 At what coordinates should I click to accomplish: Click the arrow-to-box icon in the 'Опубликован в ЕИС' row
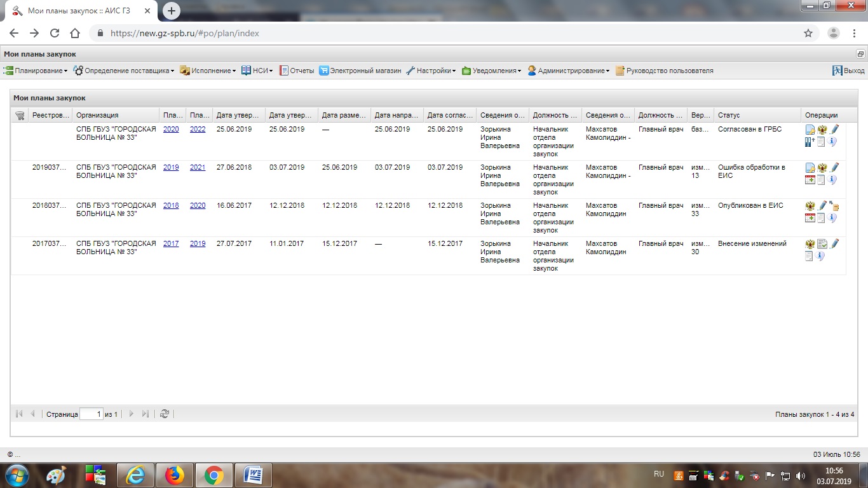pyautogui.click(x=834, y=206)
